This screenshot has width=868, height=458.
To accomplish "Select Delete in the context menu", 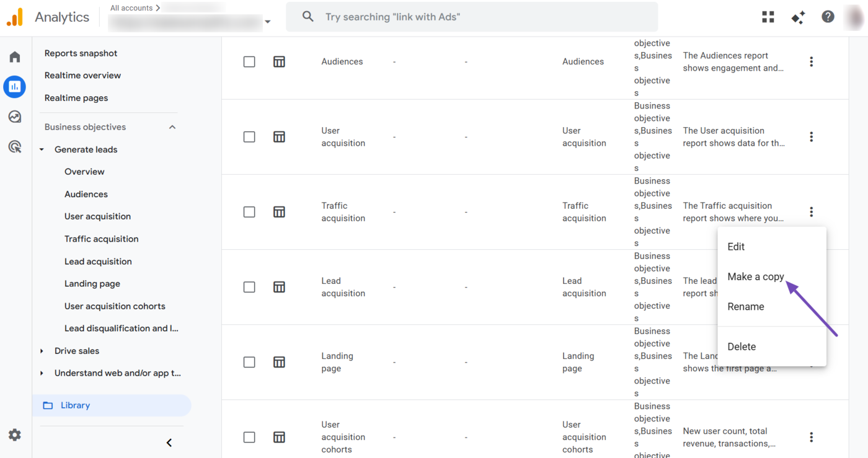I will (742, 346).
